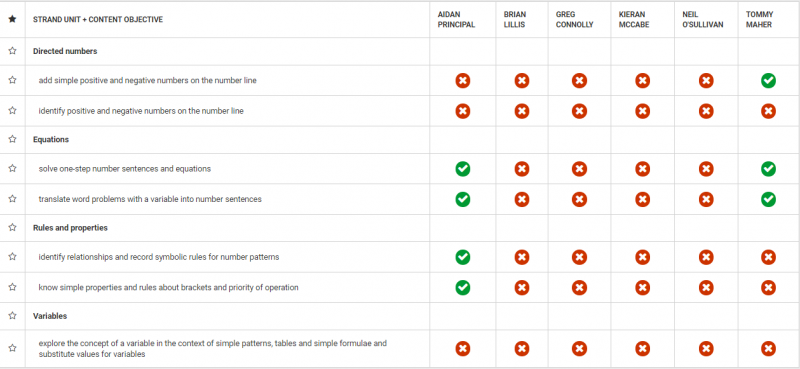The height and width of the screenshot is (369, 800).
Task: Select the Directed numbers strand heading
Action: click(x=65, y=51)
